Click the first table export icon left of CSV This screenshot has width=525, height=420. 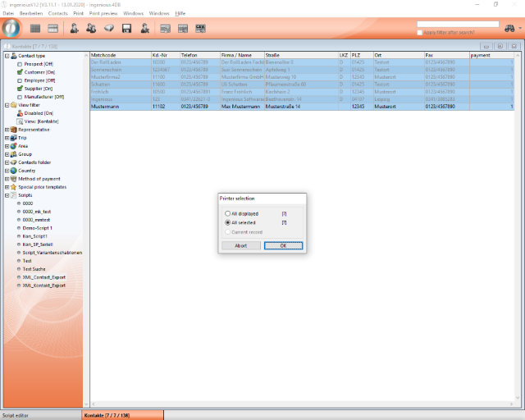(x=165, y=29)
